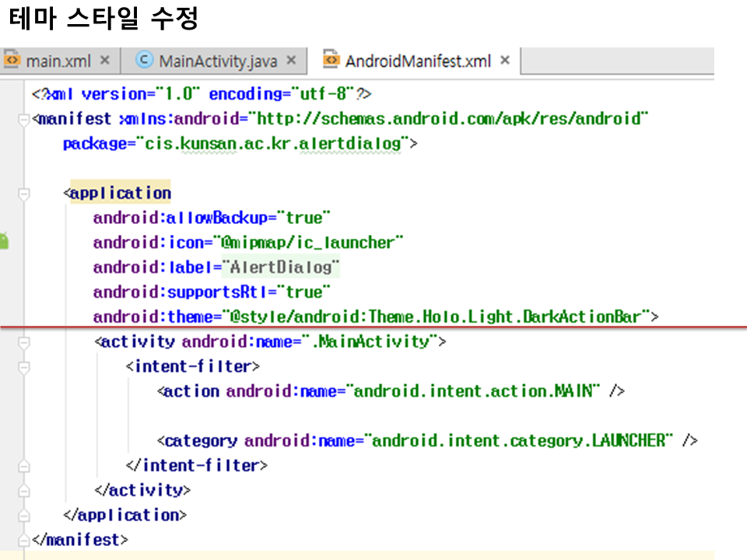The height and width of the screenshot is (560, 747).
Task: Click fold marker beside closing application tag
Action: pyautogui.click(x=23, y=515)
